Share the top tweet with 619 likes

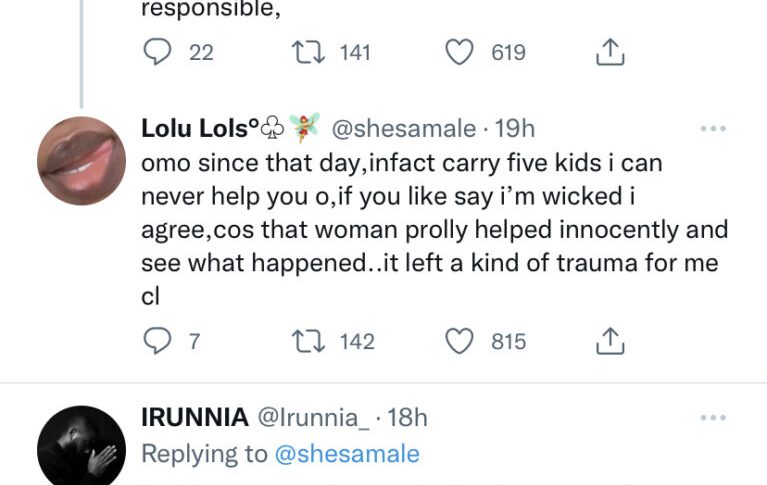click(x=609, y=52)
